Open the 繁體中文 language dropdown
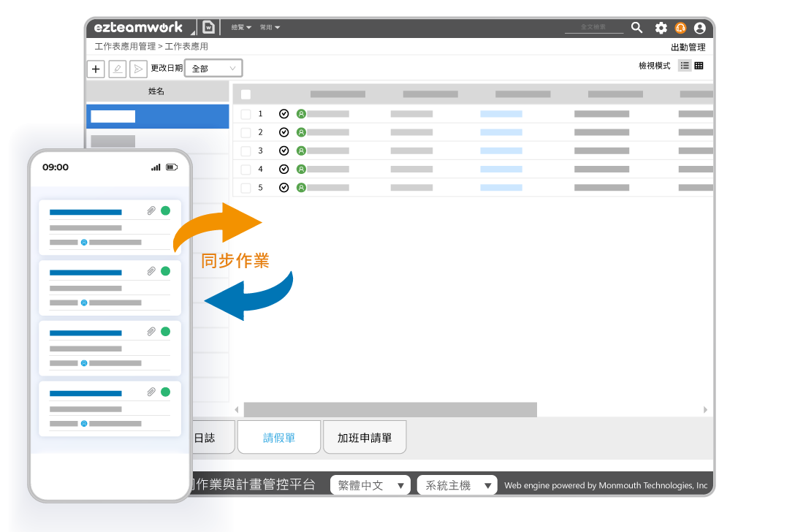Viewport: 795px width, 532px height. tap(370, 485)
